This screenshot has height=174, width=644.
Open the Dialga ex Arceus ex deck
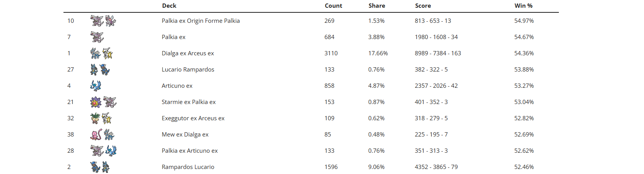point(188,53)
